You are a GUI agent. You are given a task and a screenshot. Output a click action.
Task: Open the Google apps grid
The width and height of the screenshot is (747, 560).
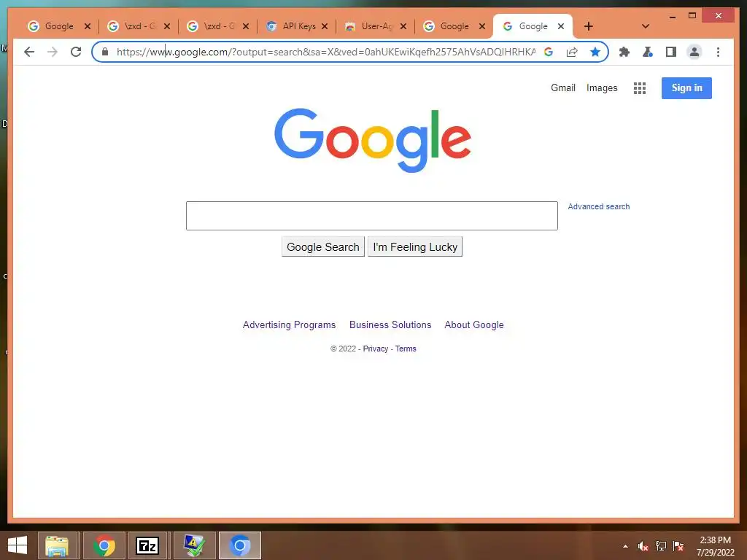[639, 88]
